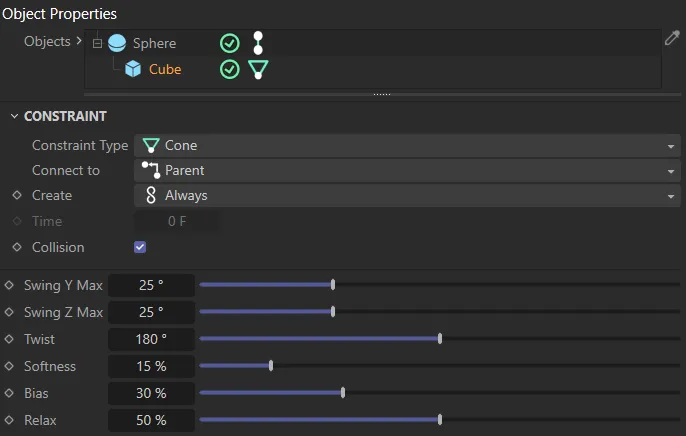Open the Constraint Type dropdown
The width and height of the screenshot is (686, 436).
click(x=406, y=145)
